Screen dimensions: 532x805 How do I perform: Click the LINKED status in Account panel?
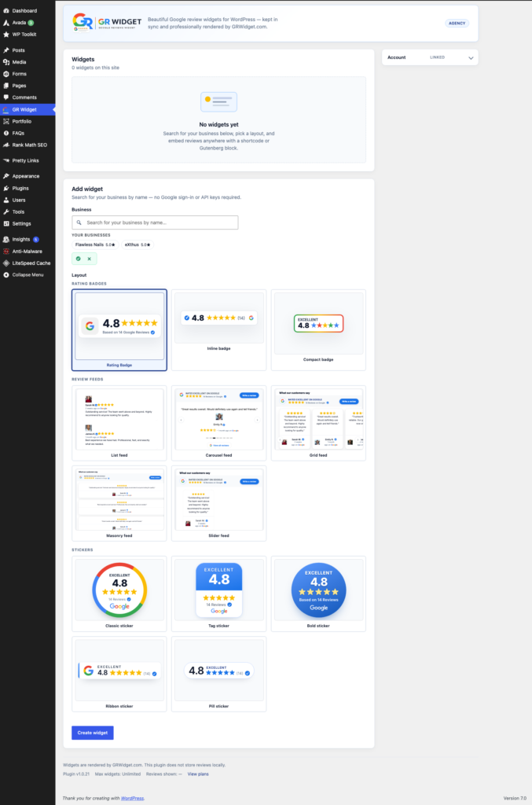(437, 57)
